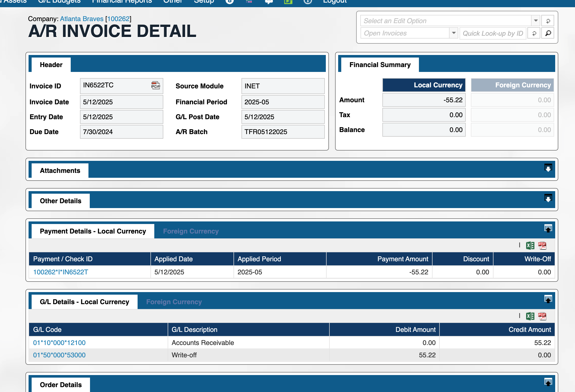The height and width of the screenshot is (392, 575).
Task: Collapse the Order Details panel
Action: point(548,382)
